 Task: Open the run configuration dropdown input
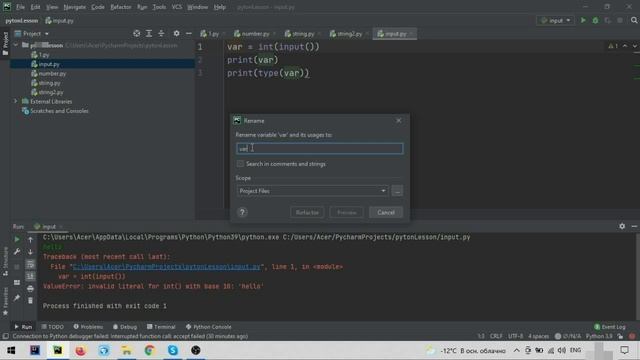[556, 20]
